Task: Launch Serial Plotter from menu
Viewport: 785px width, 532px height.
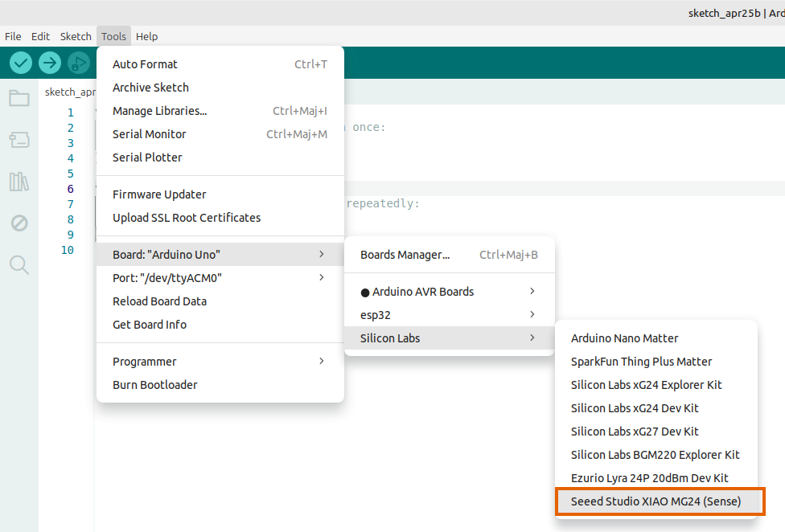Action: (x=220, y=158)
